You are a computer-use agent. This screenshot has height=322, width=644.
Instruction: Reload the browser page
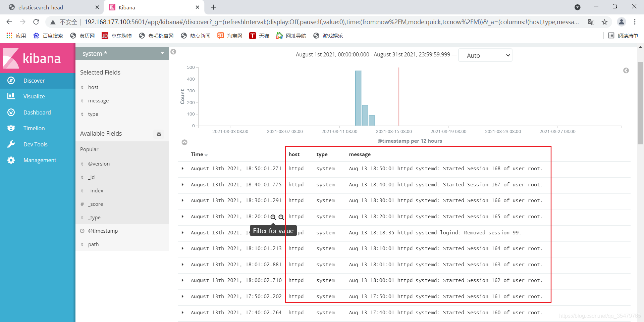[36, 22]
